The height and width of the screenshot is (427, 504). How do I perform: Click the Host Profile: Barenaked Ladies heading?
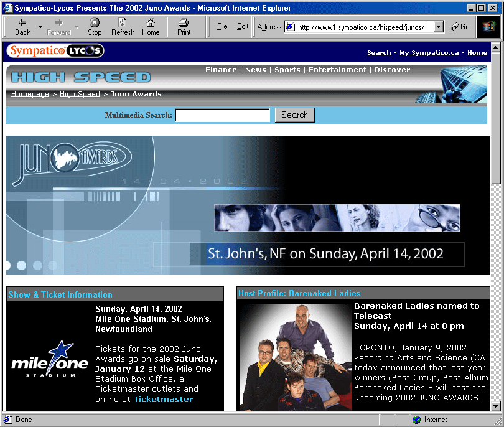coord(299,293)
